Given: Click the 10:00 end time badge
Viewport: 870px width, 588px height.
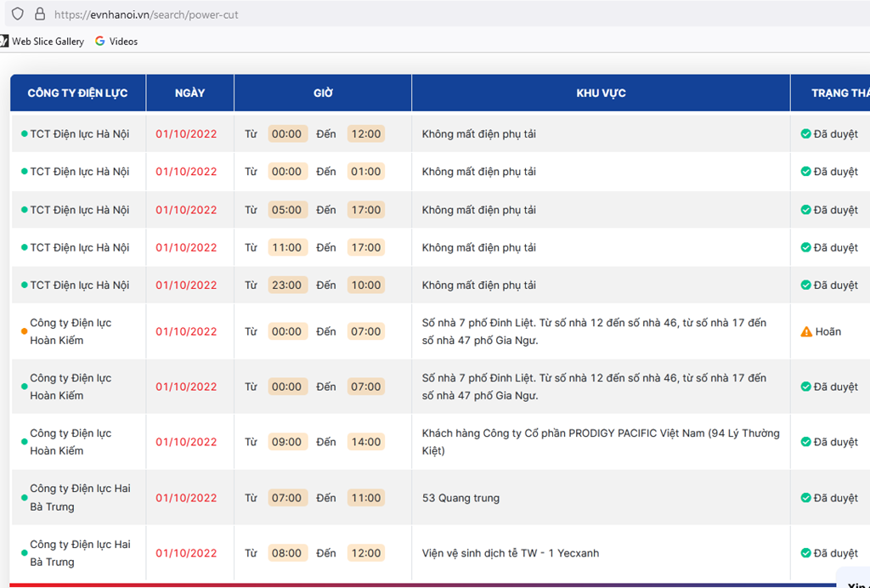Looking at the screenshot, I should tap(366, 286).
